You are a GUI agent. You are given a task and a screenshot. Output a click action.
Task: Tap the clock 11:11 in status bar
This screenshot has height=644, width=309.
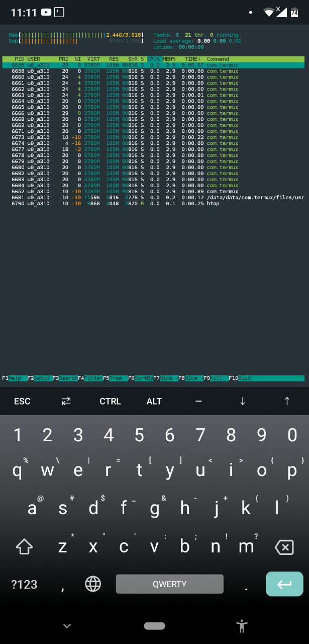pyautogui.click(x=24, y=12)
